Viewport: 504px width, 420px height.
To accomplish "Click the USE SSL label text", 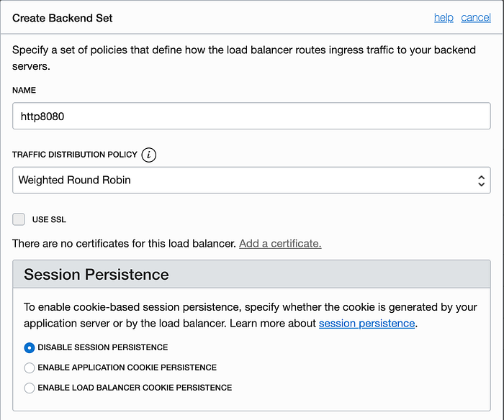I will tap(49, 219).
